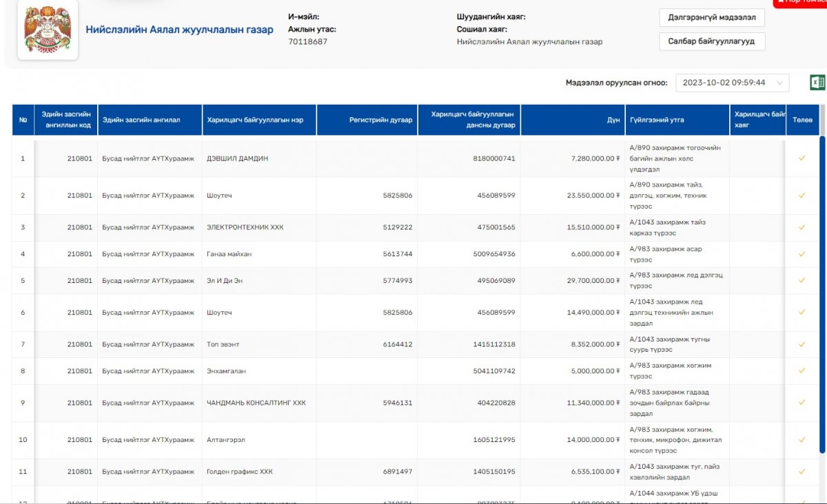Click the organization emblem logo
This screenshot has height=504, width=827.
47,30
